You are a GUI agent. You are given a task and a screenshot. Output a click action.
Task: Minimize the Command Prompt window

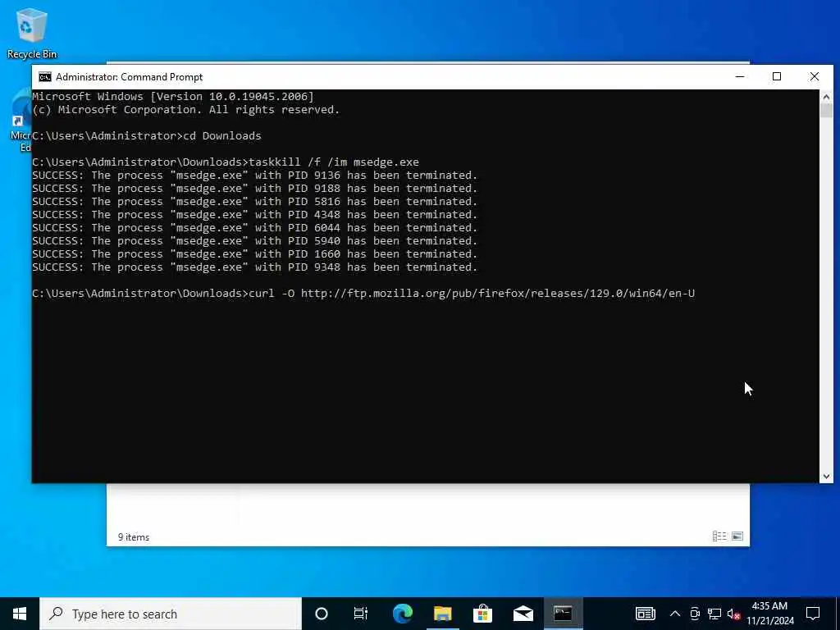pyautogui.click(x=740, y=76)
